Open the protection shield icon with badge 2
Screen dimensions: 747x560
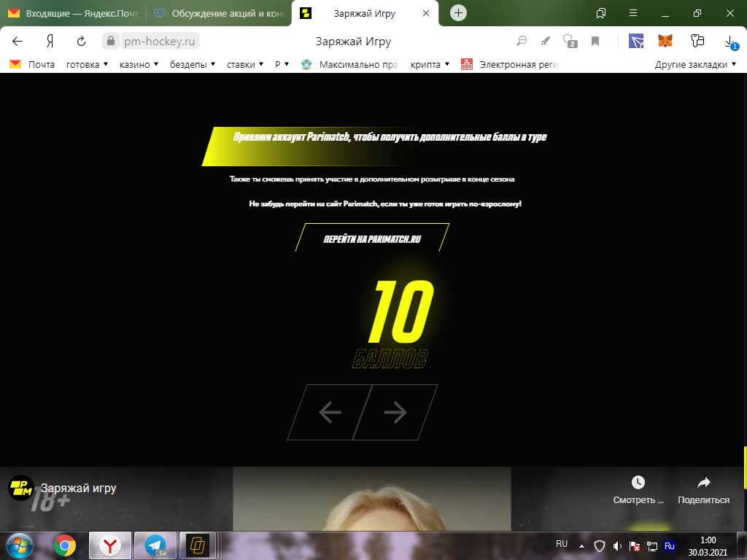click(x=570, y=41)
